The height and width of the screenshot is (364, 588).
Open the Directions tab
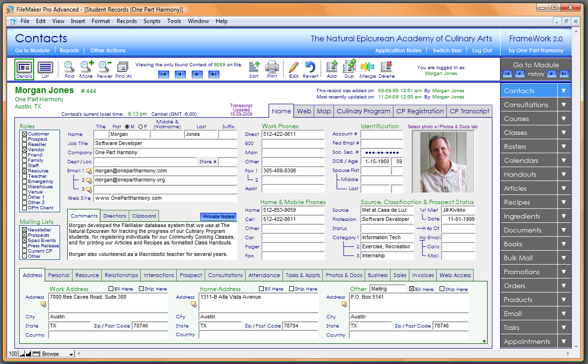pyautogui.click(x=115, y=216)
